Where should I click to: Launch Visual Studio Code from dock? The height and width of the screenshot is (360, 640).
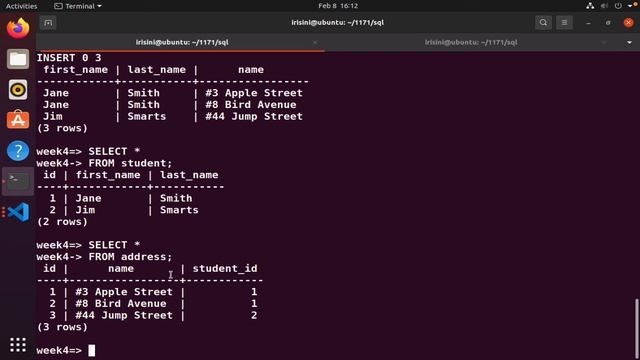coord(18,212)
